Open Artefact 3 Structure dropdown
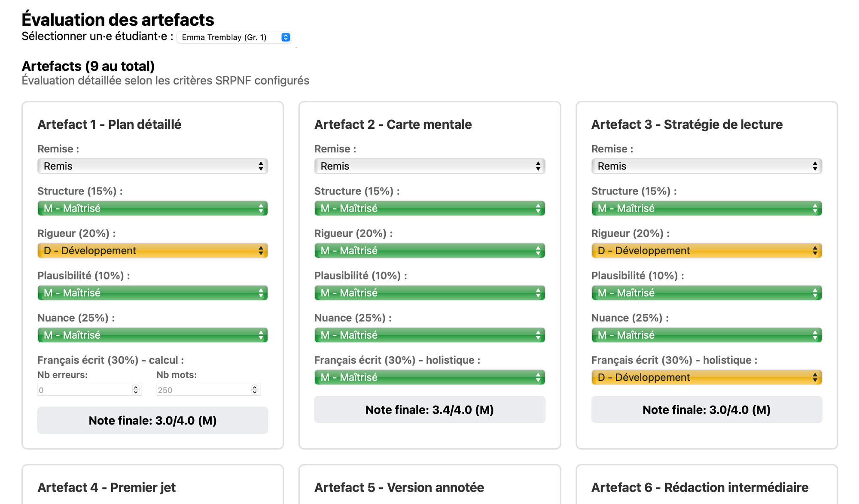The image size is (859, 504). point(707,208)
